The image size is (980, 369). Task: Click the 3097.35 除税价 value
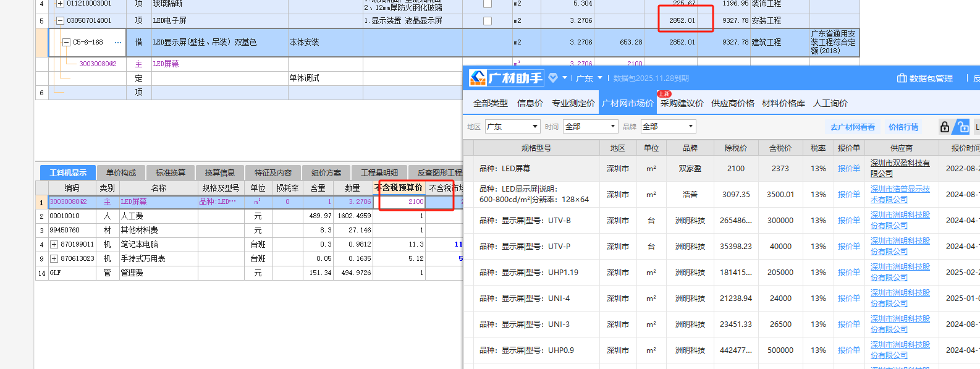click(x=737, y=194)
